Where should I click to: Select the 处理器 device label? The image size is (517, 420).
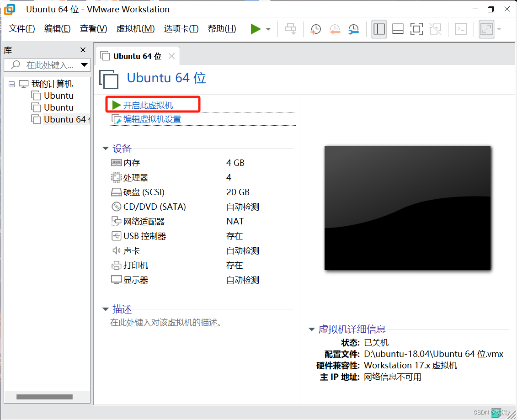tap(135, 178)
